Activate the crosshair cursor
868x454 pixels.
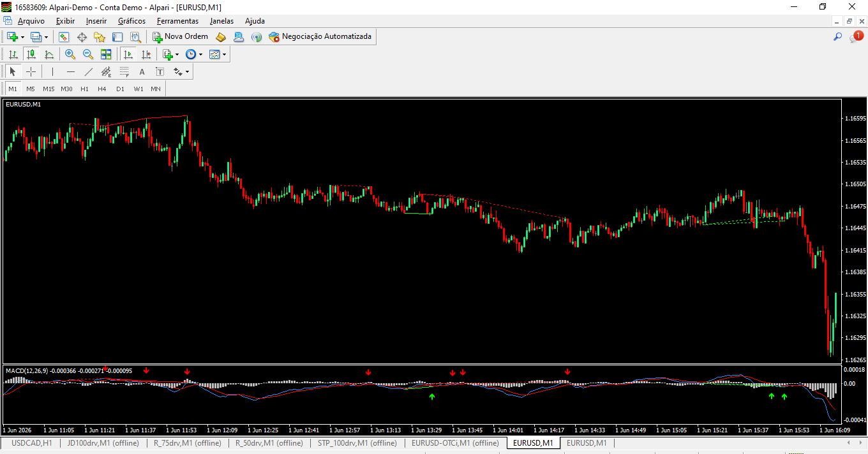31,71
